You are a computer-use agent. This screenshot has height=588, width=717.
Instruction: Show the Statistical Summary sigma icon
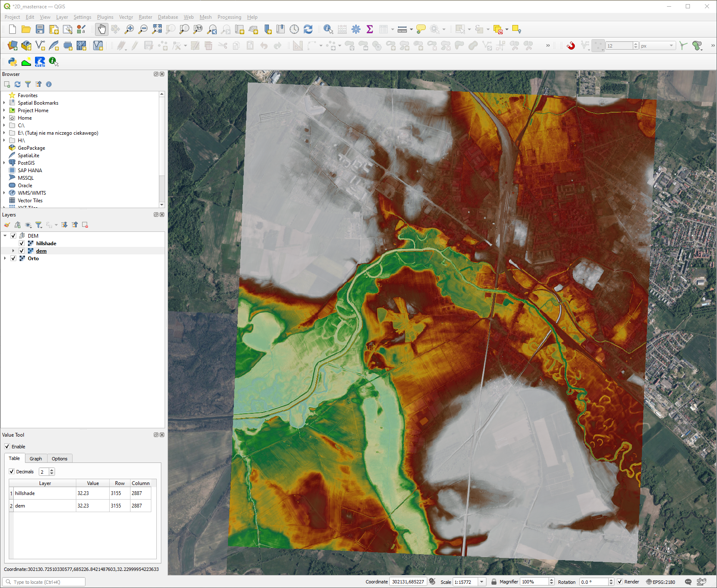[x=369, y=29]
